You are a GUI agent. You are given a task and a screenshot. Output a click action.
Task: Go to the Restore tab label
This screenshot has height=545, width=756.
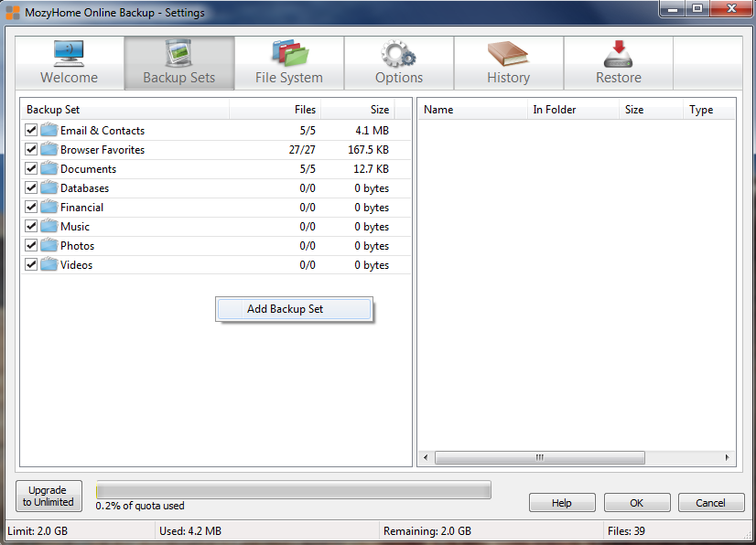(619, 78)
